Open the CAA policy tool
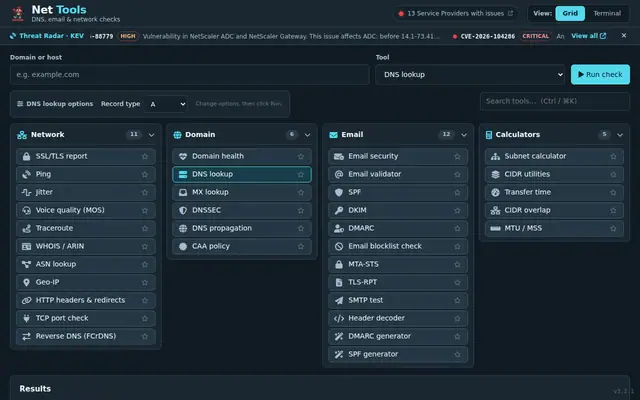640x400 pixels. click(242, 246)
